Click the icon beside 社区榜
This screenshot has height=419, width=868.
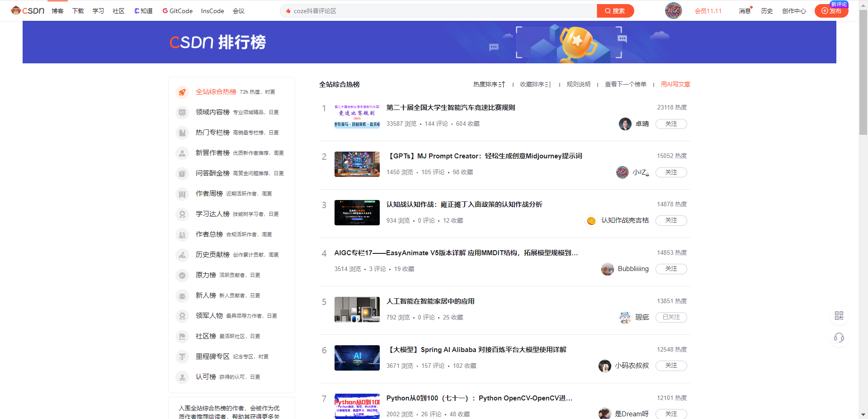pyautogui.click(x=182, y=336)
